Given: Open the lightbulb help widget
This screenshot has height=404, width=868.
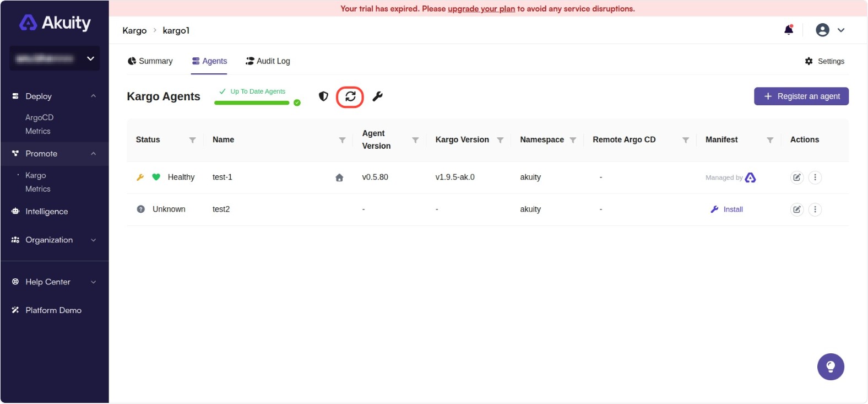Looking at the screenshot, I should tap(831, 367).
